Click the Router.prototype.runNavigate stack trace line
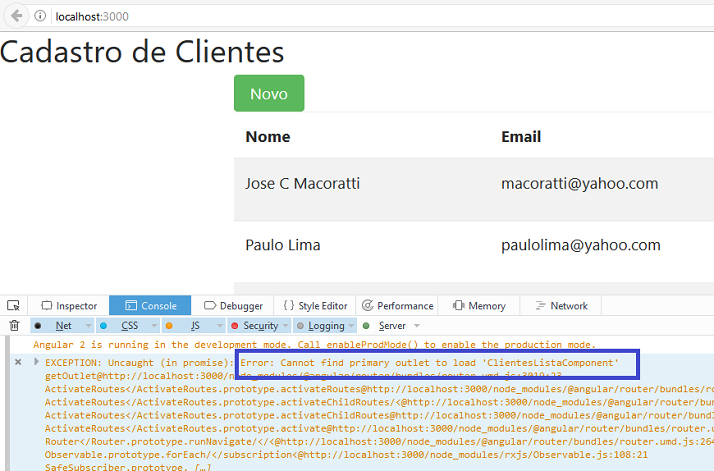Image resolution: width=714 pixels, height=471 pixels. click(x=379, y=441)
